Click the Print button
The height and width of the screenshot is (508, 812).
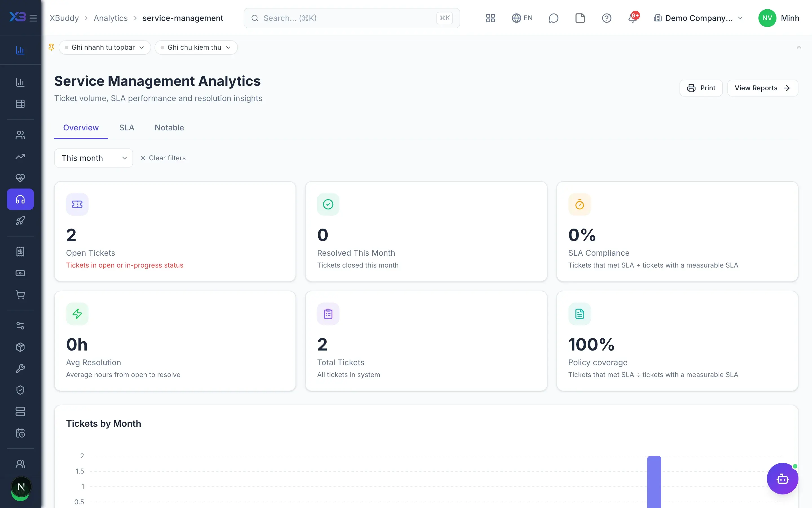[701, 88]
